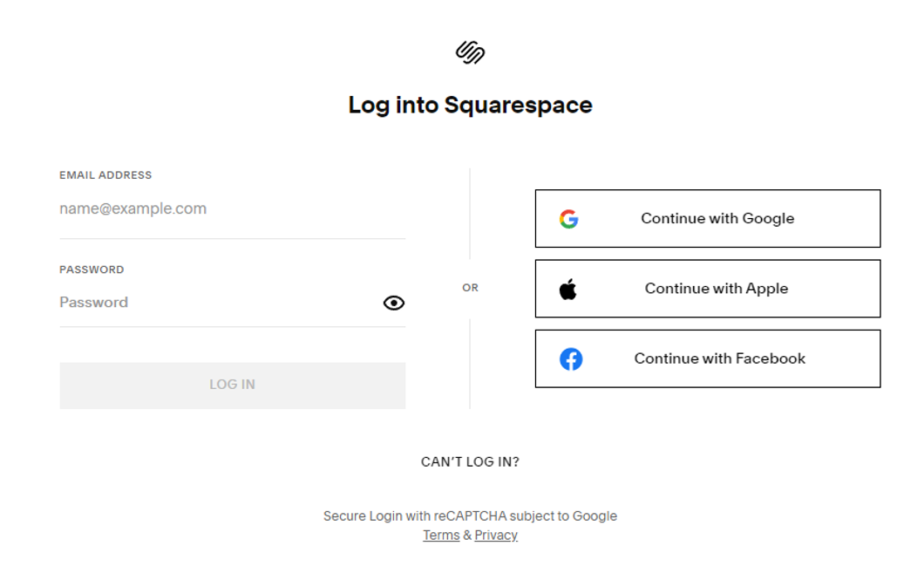Open the Google Terms link
This screenshot has width=924, height=587.
441,536
